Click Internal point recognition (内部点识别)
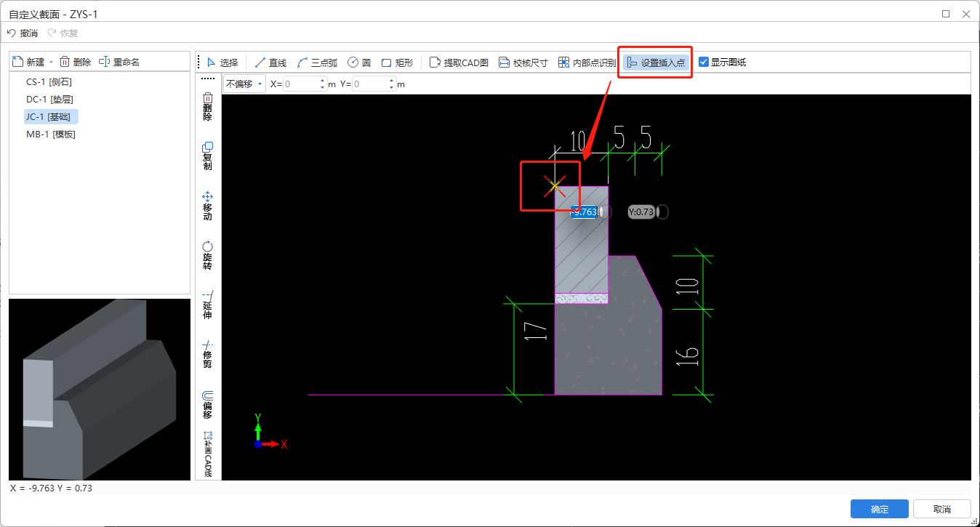980x527 pixels. [x=587, y=63]
